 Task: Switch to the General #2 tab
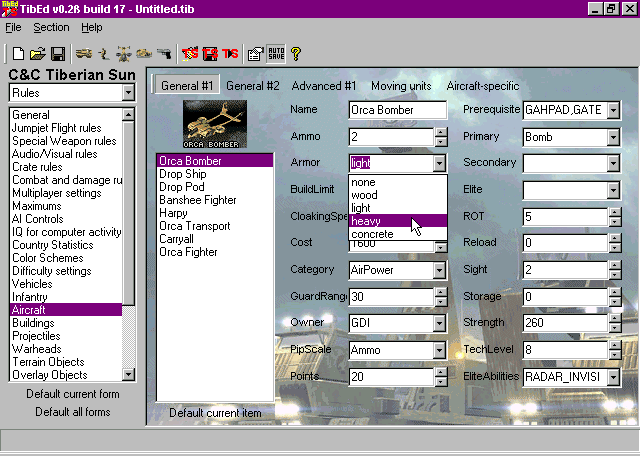[x=253, y=86]
